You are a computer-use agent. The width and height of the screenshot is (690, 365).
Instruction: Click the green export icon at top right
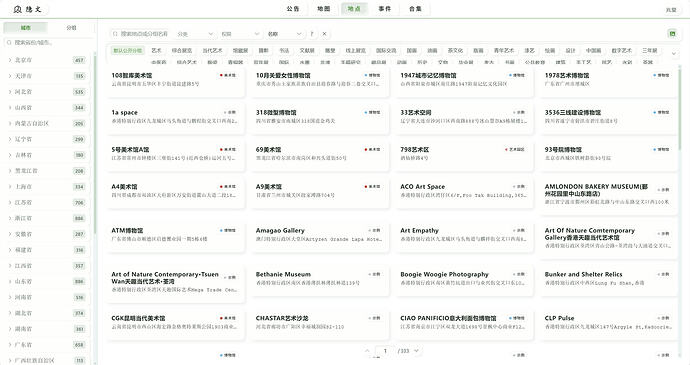(672, 34)
